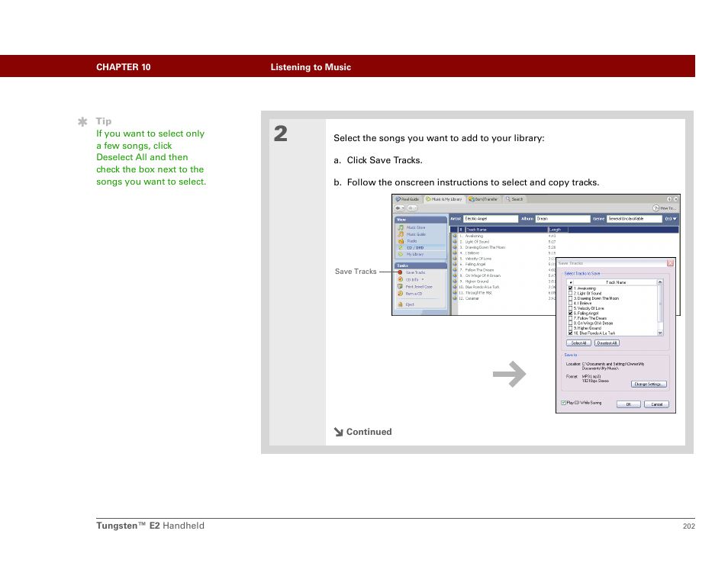
Task: Click the speaker icon beside Follow The Dream
Action: (x=455, y=270)
